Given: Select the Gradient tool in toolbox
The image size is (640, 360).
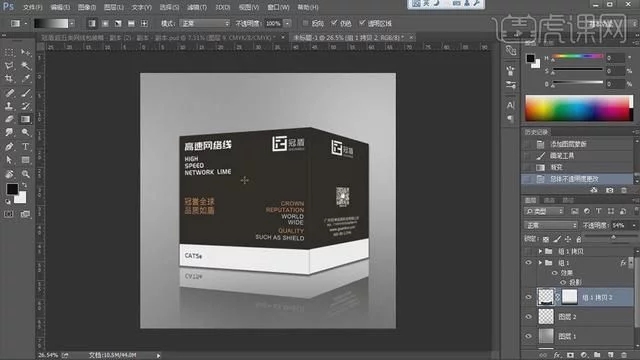Looking at the screenshot, I should pyautogui.click(x=25, y=119).
